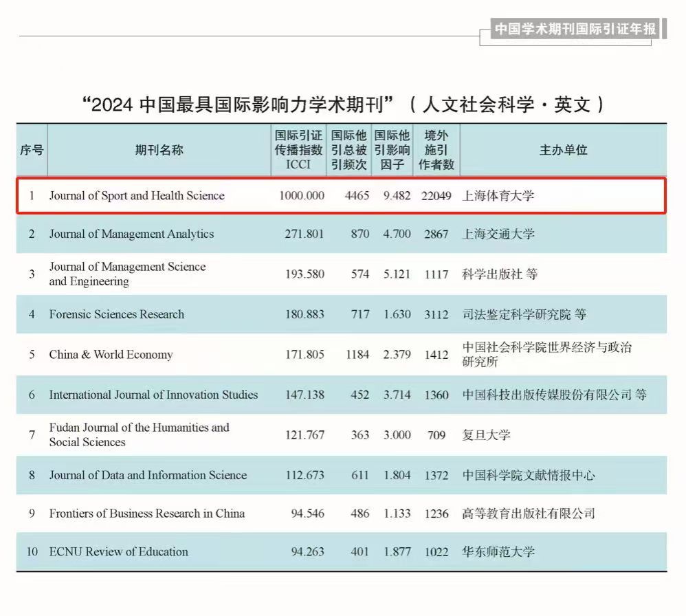Click the ICCI value 1000.000

point(301,196)
